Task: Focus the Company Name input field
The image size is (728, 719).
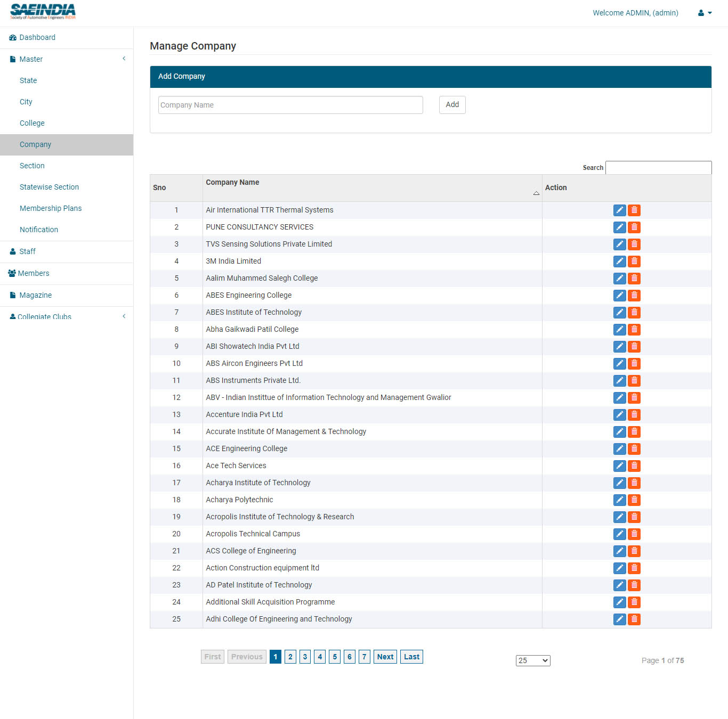Action: (290, 105)
